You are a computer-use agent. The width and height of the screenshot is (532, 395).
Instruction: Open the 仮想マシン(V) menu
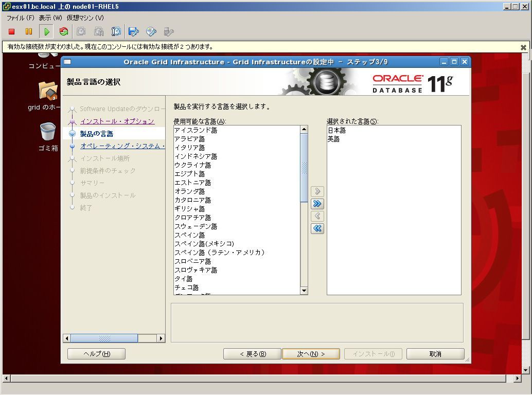(x=85, y=18)
